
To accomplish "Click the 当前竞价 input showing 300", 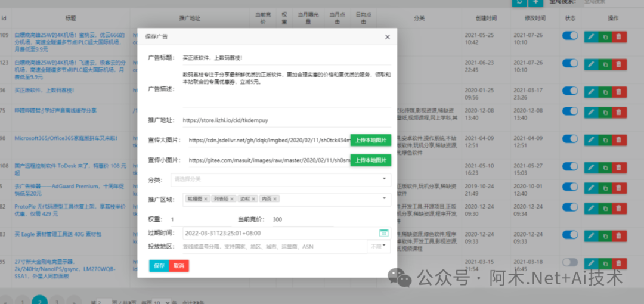I will click(x=303, y=219).
